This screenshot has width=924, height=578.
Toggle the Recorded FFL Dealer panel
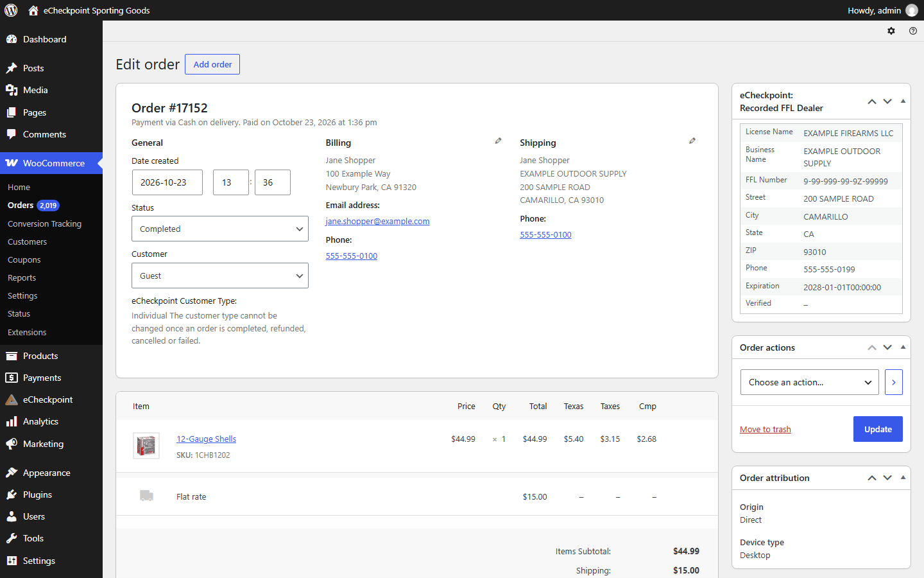[x=903, y=101]
